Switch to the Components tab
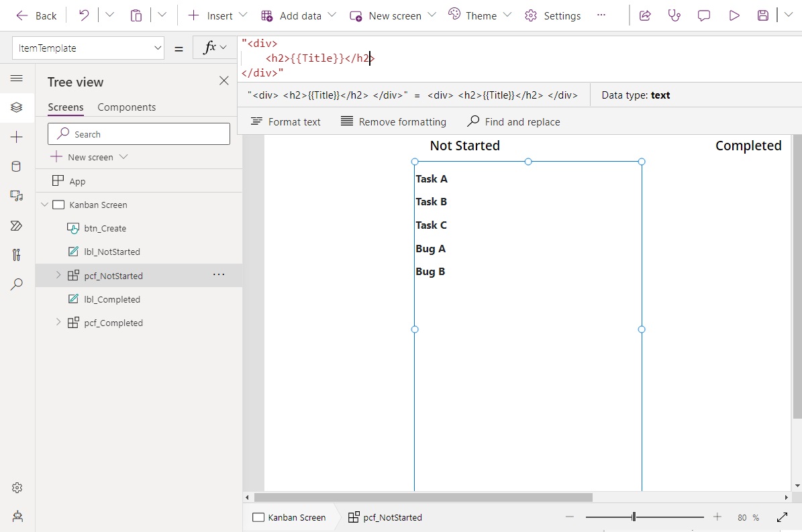 click(126, 107)
